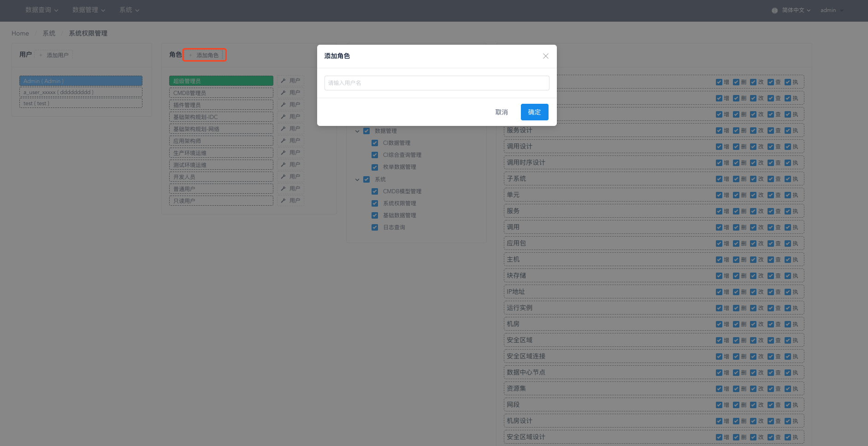
Task: Collapse the 系统 tree node in permissions tree
Action: tap(357, 180)
